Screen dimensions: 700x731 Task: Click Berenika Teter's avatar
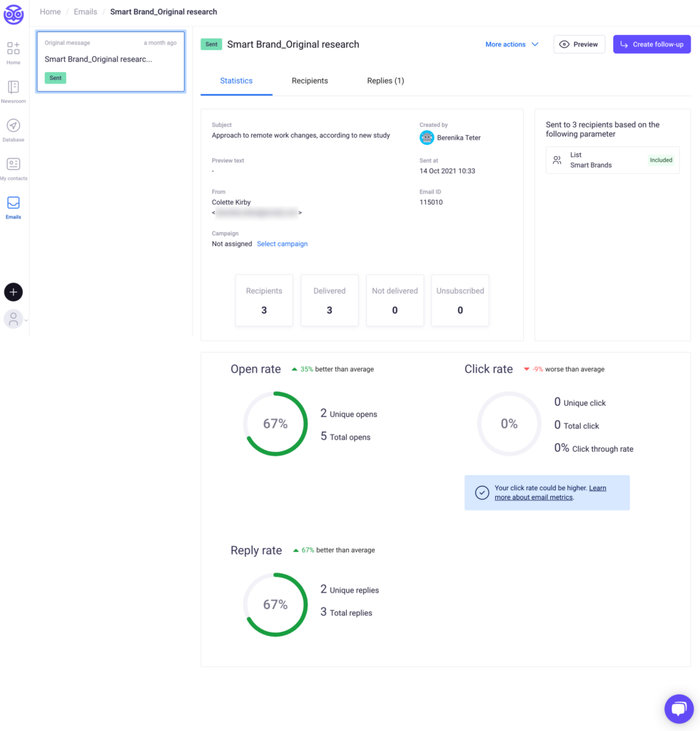click(427, 138)
